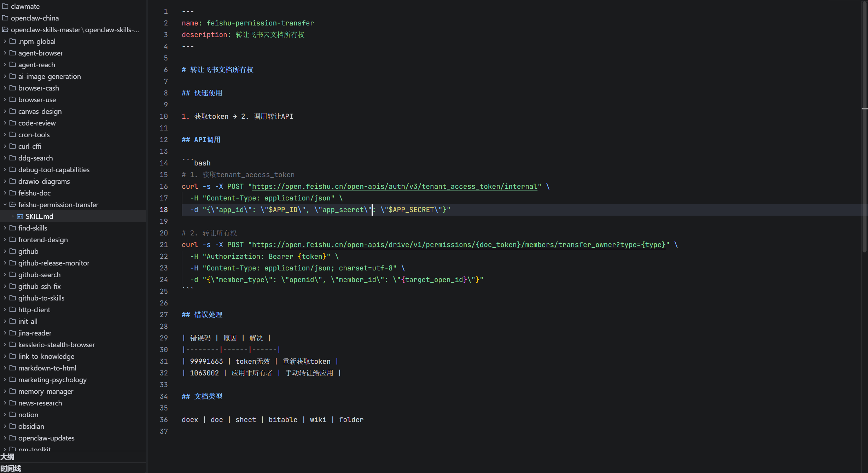868x473 pixels.
Task: Click line number 27 in the gutter
Action: pos(164,315)
